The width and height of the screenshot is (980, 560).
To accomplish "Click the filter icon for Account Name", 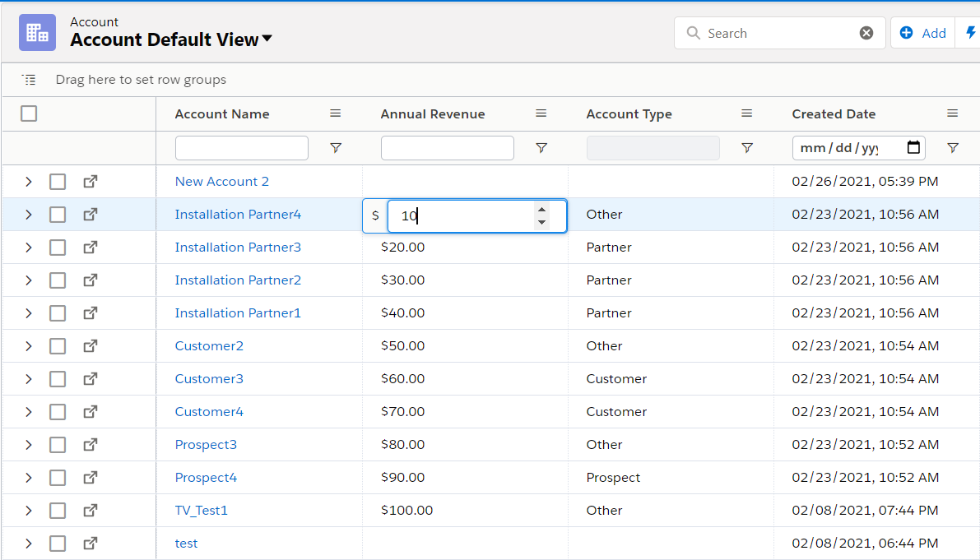I will coord(336,148).
